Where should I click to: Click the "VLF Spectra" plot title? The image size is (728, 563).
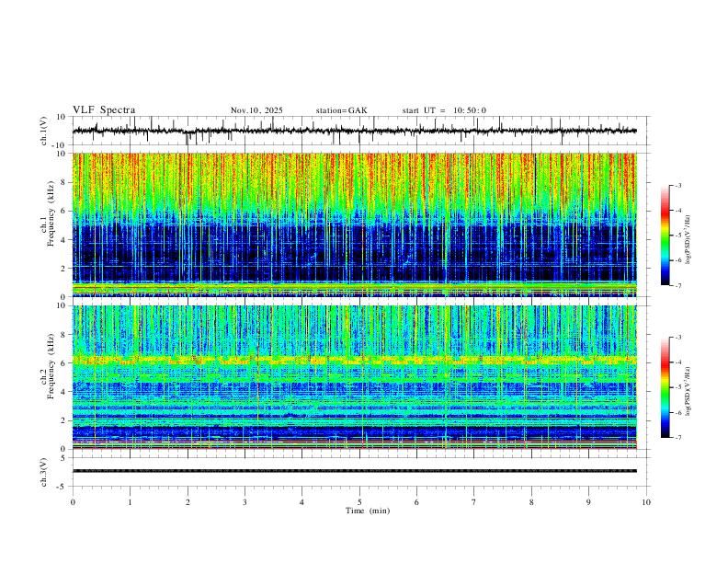pos(104,110)
